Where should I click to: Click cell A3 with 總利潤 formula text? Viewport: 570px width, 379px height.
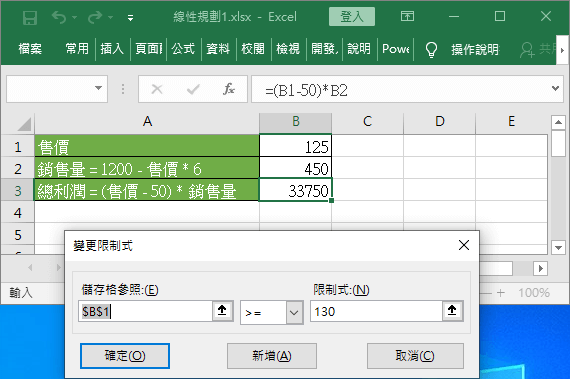click(147, 190)
